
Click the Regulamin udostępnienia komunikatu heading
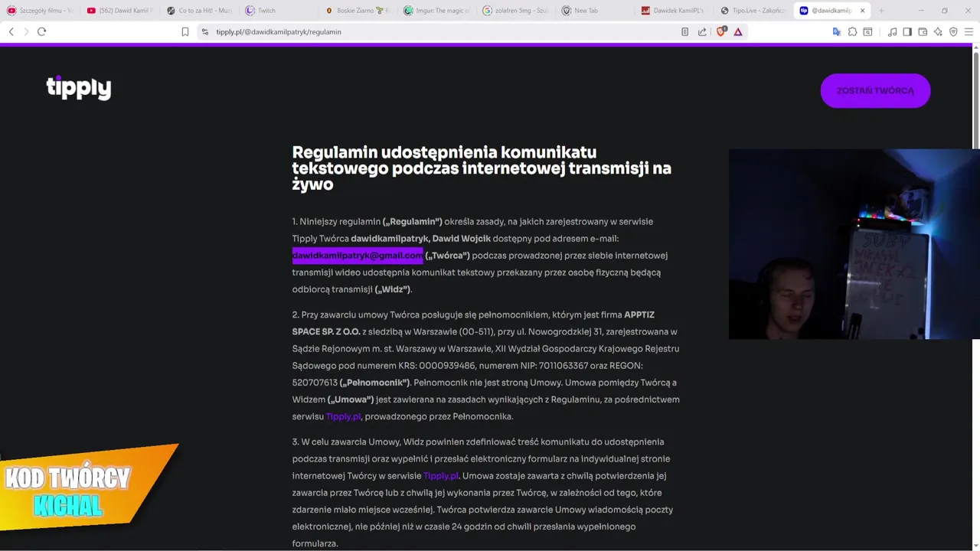(x=482, y=168)
